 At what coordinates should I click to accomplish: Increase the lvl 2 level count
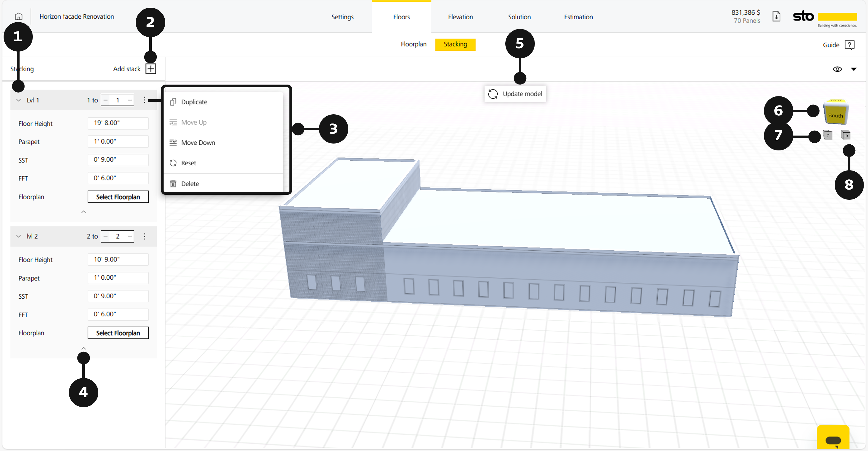tap(130, 236)
